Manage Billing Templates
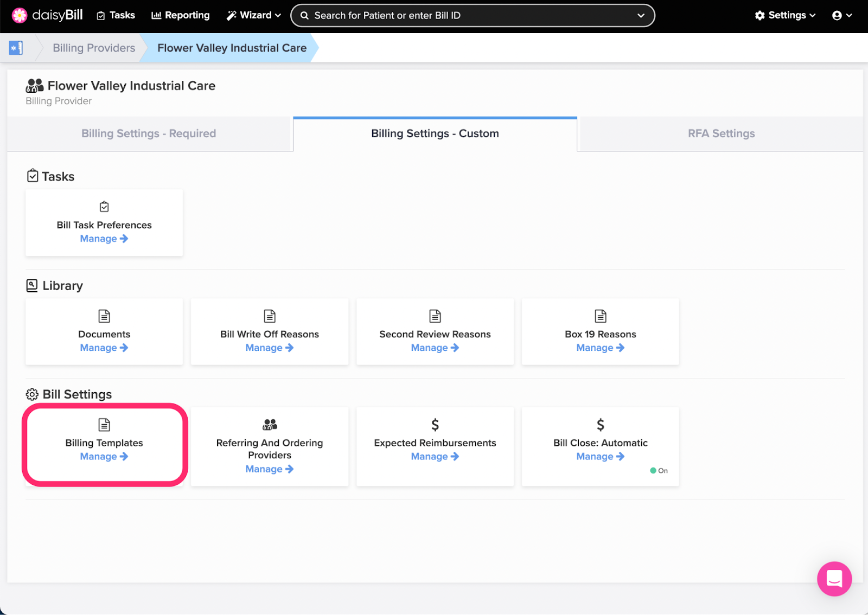868x615 pixels. [104, 457]
